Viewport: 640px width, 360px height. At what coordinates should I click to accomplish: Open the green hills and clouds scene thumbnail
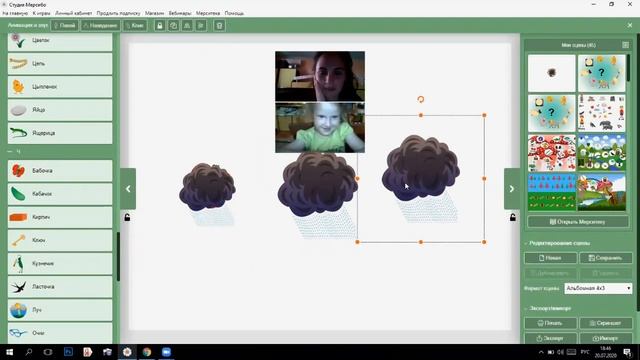(x=602, y=153)
